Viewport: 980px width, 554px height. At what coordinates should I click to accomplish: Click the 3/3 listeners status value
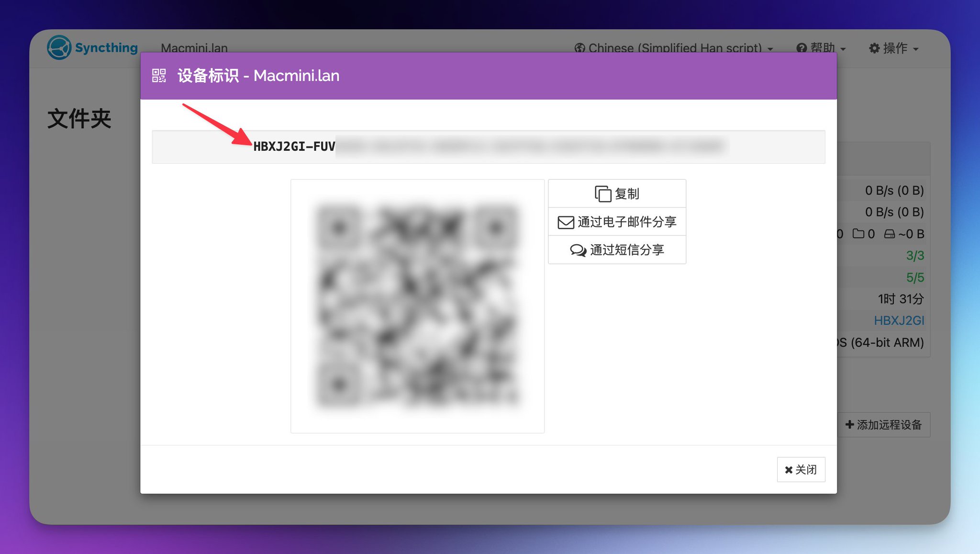pos(915,255)
